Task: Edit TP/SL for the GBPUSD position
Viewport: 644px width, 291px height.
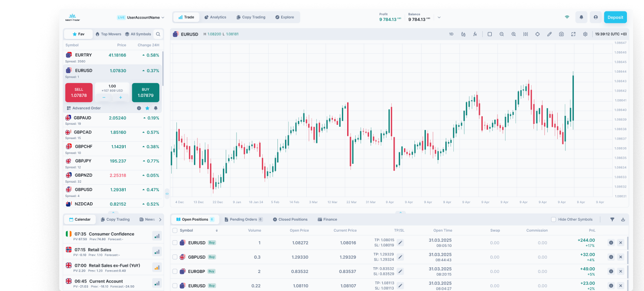Action: pos(400,257)
